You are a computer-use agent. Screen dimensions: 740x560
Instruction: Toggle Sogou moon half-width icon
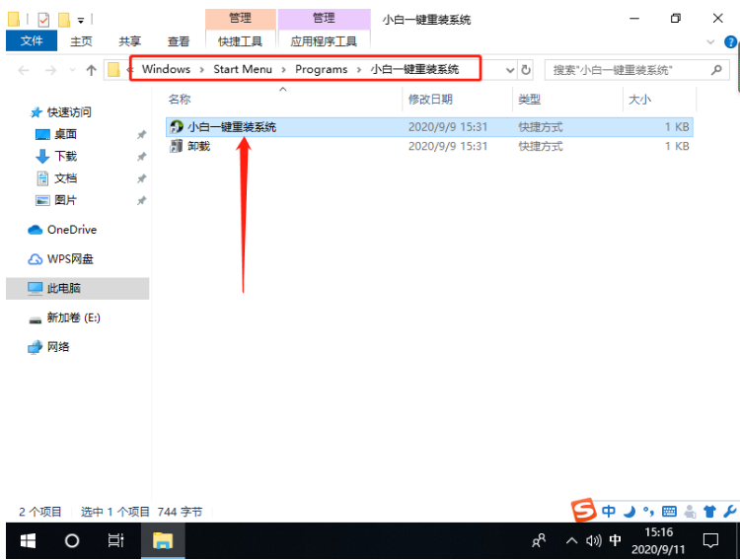(629, 512)
